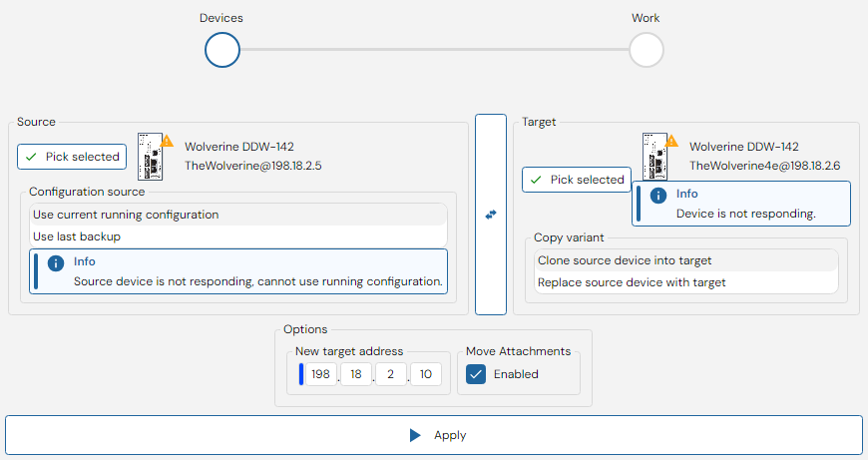This screenshot has width=868, height=460.
Task: Click the Work step circle
Action: pos(647,50)
